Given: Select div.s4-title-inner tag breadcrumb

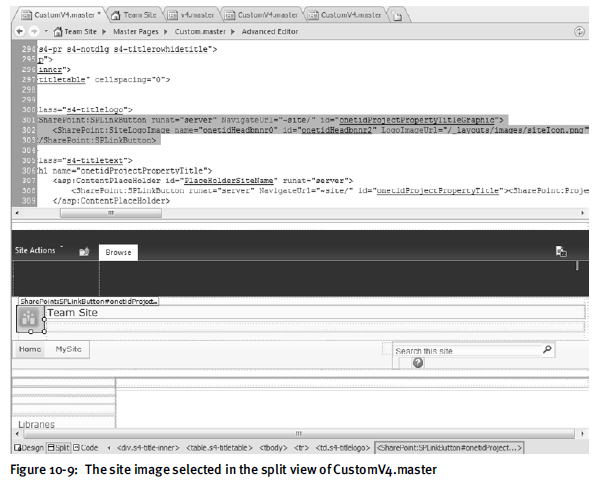Looking at the screenshot, I should (148, 448).
